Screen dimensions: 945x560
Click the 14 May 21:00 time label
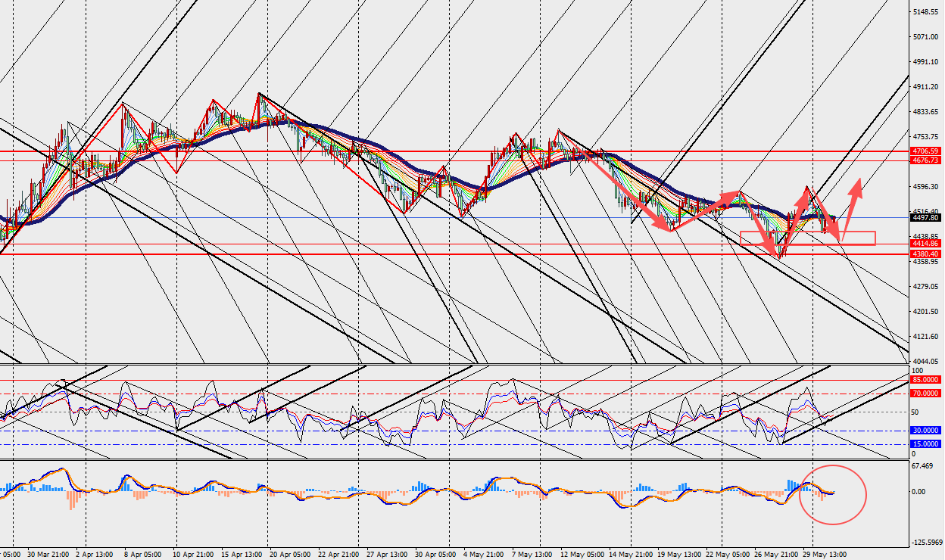click(632, 553)
